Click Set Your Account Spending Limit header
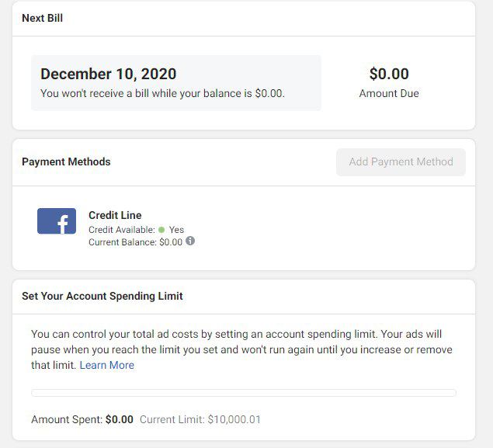 tap(102, 296)
